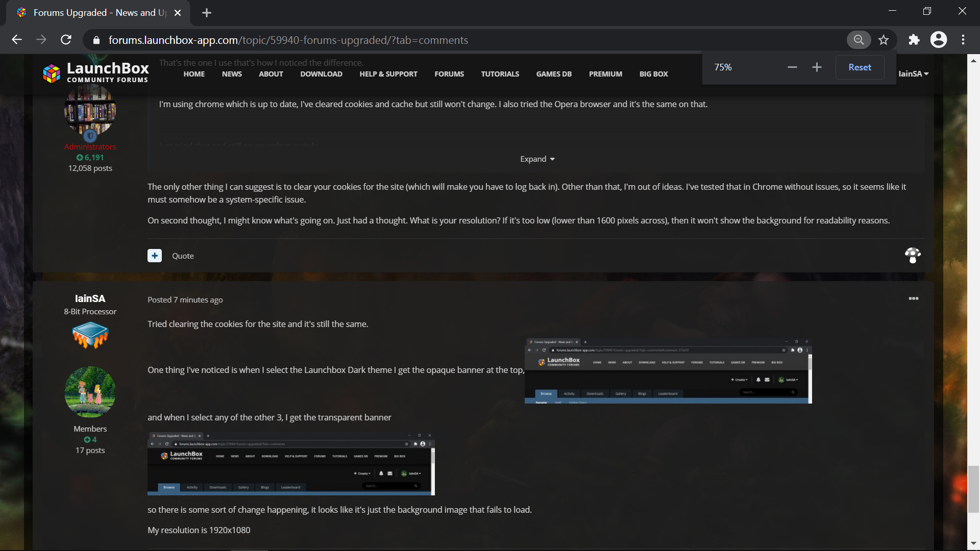Close the Forums Upgraded tab
The image size is (980, 551).
(178, 13)
